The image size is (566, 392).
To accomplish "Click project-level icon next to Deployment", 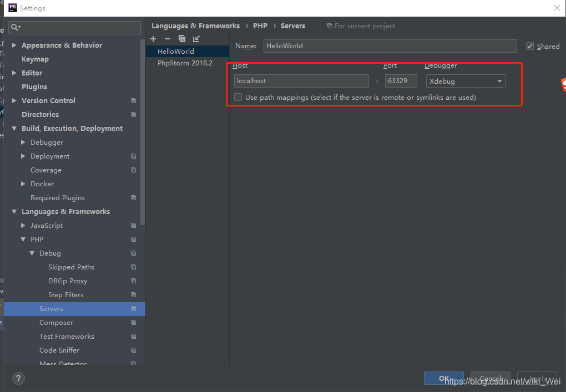I will click(134, 156).
